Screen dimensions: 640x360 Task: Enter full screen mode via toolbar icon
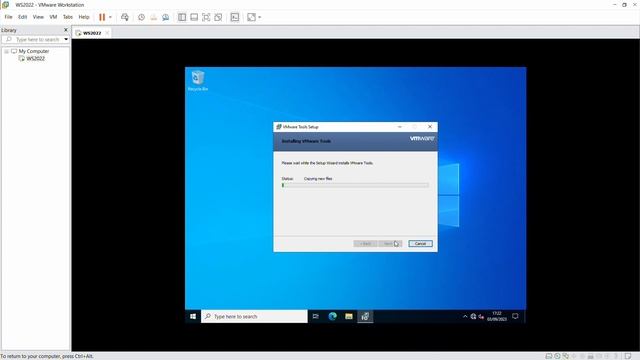tap(206, 17)
